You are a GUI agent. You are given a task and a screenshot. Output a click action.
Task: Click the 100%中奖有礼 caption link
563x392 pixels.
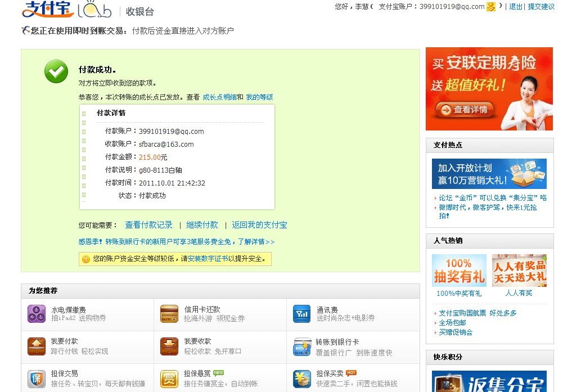tap(459, 293)
